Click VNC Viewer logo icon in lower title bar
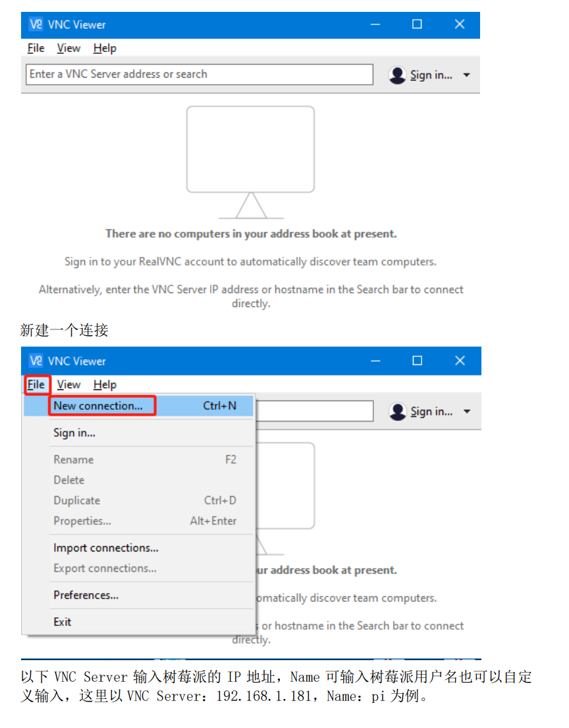569x728 pixels. pos(36,361)
